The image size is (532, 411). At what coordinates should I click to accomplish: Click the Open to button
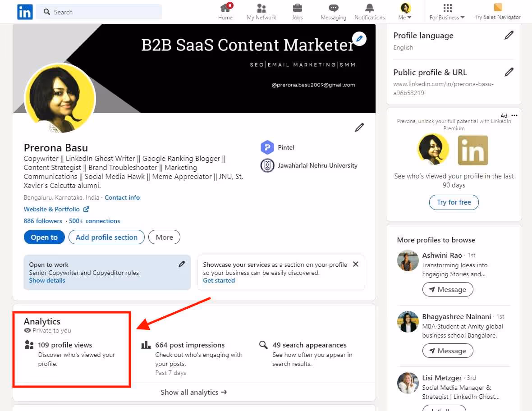pos(44,237)
